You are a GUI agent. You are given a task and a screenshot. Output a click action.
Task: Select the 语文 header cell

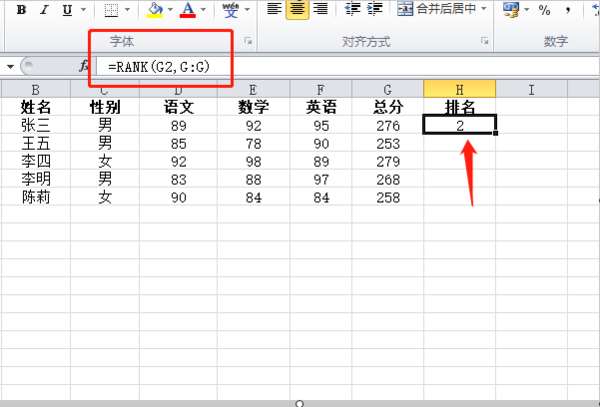[178, 107]
